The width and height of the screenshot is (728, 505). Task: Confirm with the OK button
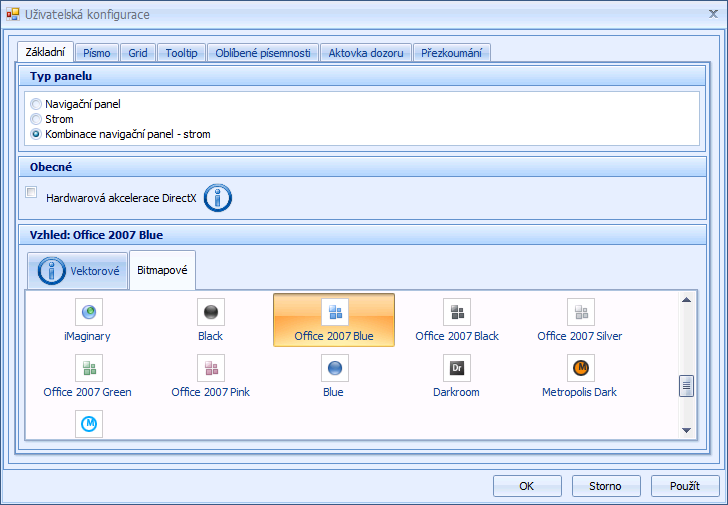click(x=527, y=486)
